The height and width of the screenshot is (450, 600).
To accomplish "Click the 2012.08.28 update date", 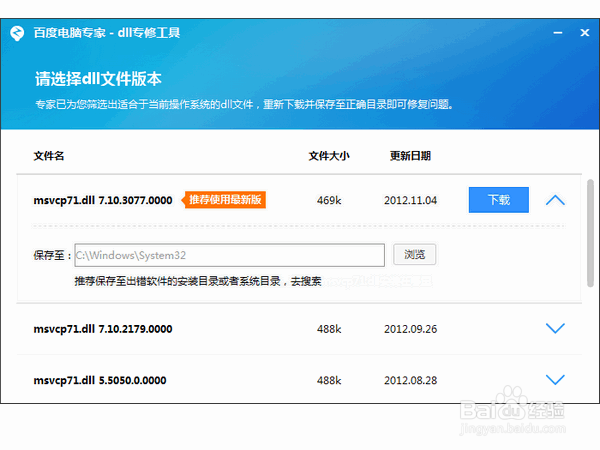I will pos(411,380).
